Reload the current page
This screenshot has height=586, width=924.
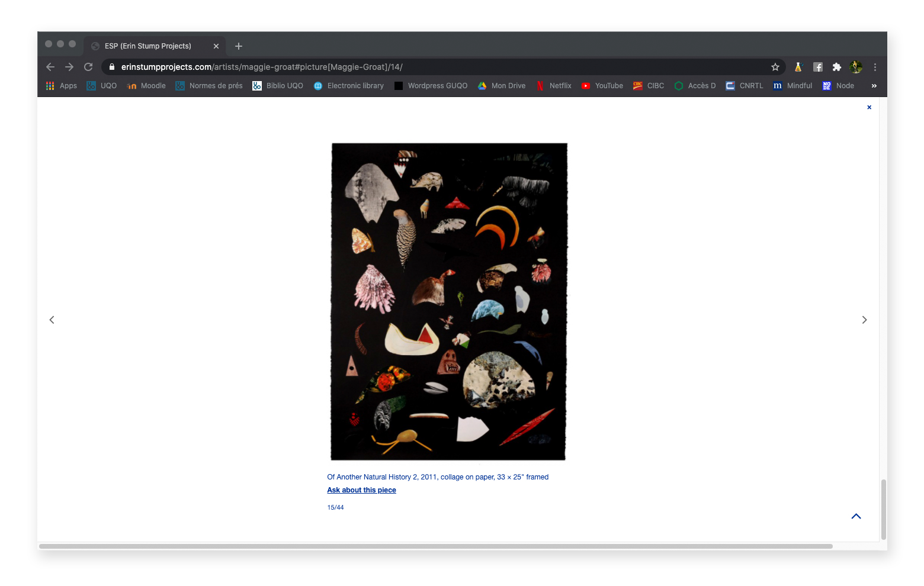88,67
